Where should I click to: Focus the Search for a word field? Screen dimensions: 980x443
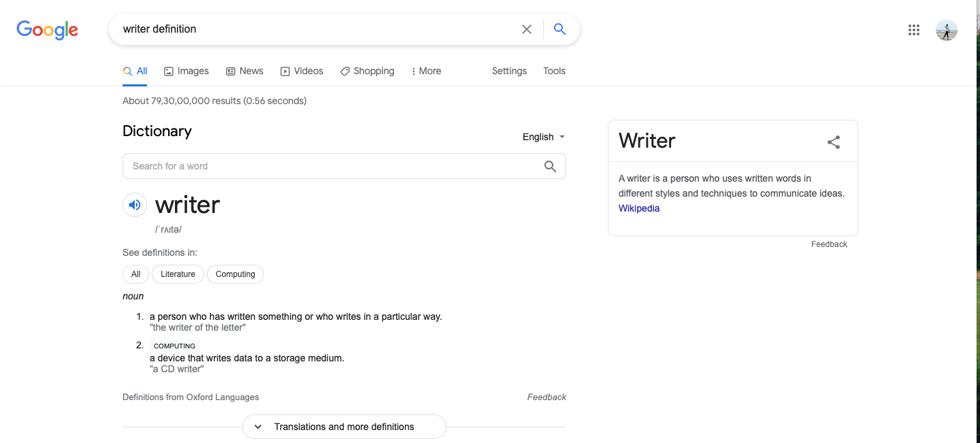coord(332,166)
